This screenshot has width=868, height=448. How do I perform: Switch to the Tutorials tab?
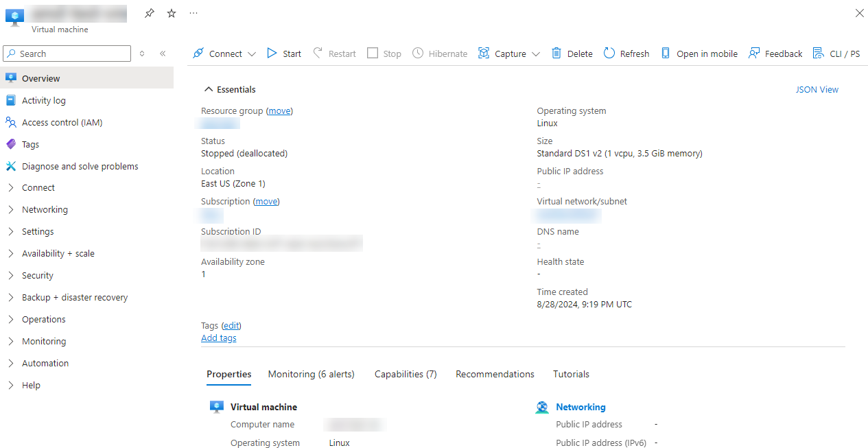coord(571,374)
